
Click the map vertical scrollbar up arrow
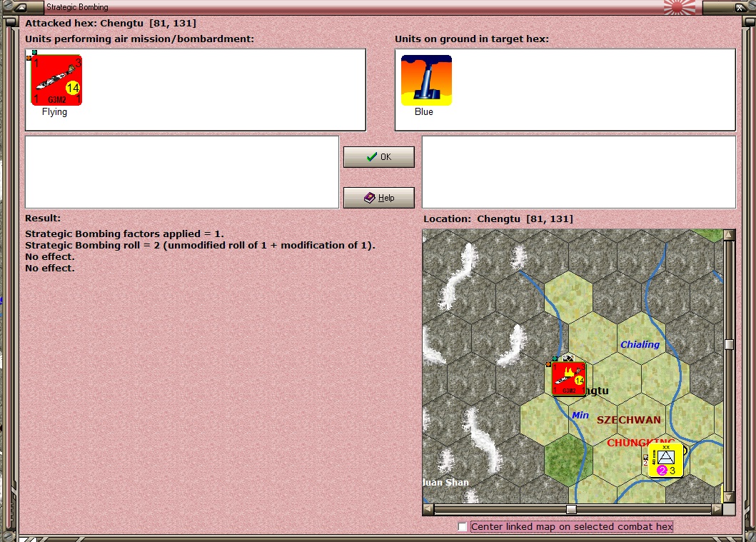(x=729, y=235)
